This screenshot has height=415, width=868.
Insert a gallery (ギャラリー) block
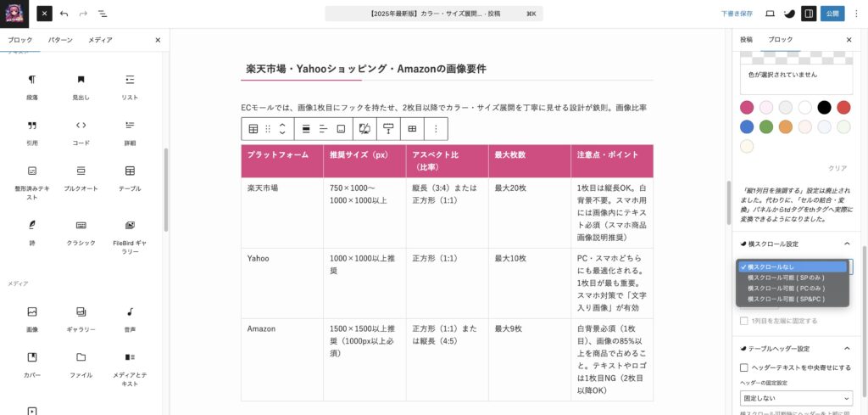pos(81,318)
